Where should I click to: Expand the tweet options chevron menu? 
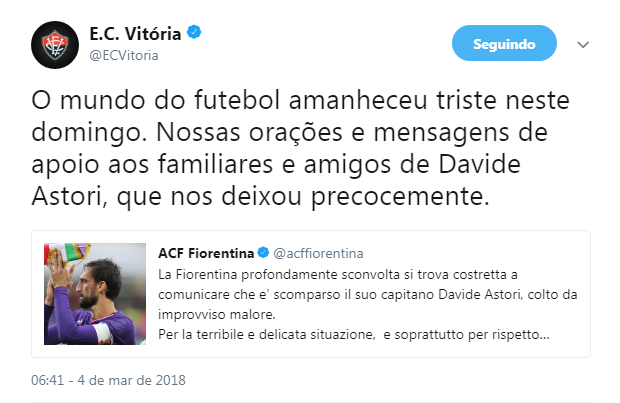[584, 45]
